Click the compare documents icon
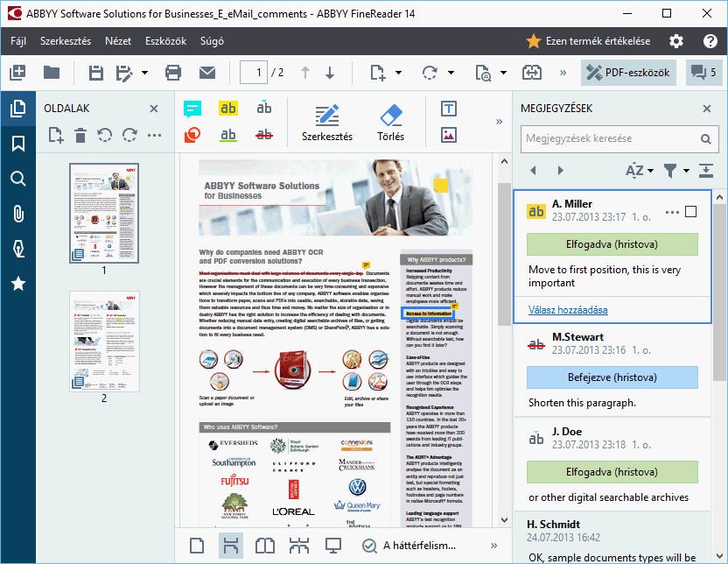728x564 pixels. coord(532,73)
